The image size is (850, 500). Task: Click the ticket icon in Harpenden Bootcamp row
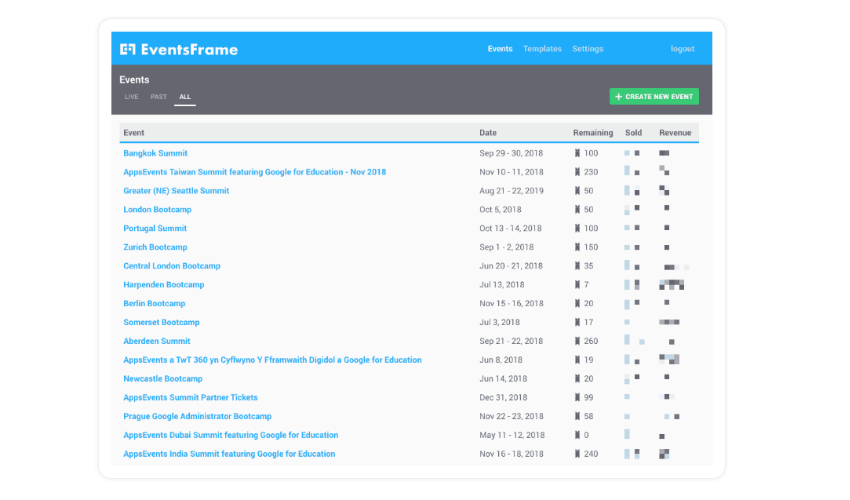(577, 285)
